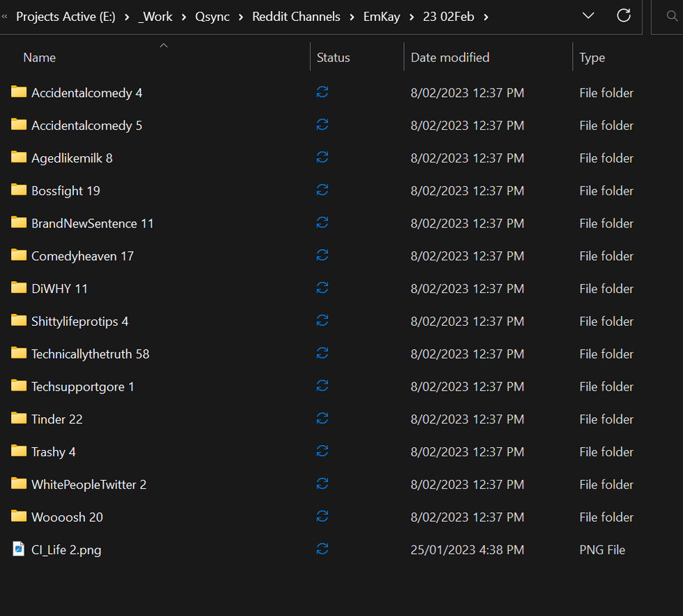The height and width of the screenshot is (616, 683).
Task: Click sync status icon for Technicallythetruth 58
Action: pos(322,353)
